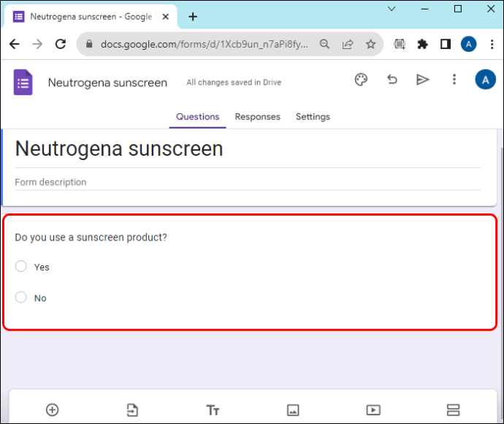The width and height of the screenshot is (504, 424).
Task: Switch to the Settings tab
Action: [313, 117]
